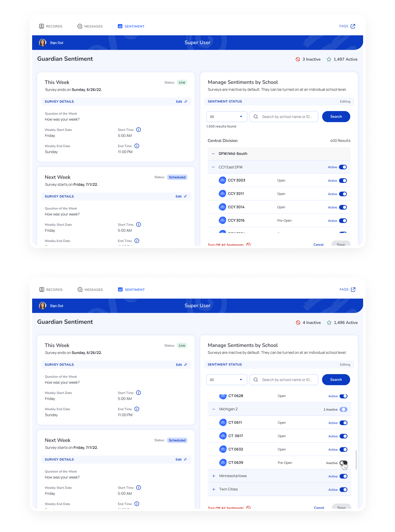Focus school search field in lower screen
The height and width of the screenshot is (532, 395).
(x=284, y=380)
